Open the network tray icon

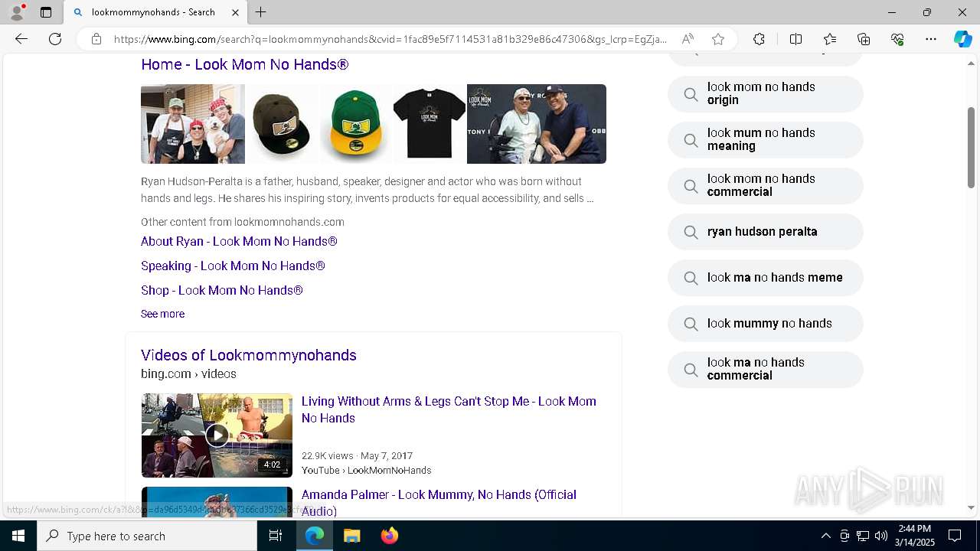pyautogui.click(x=863, y=536)
